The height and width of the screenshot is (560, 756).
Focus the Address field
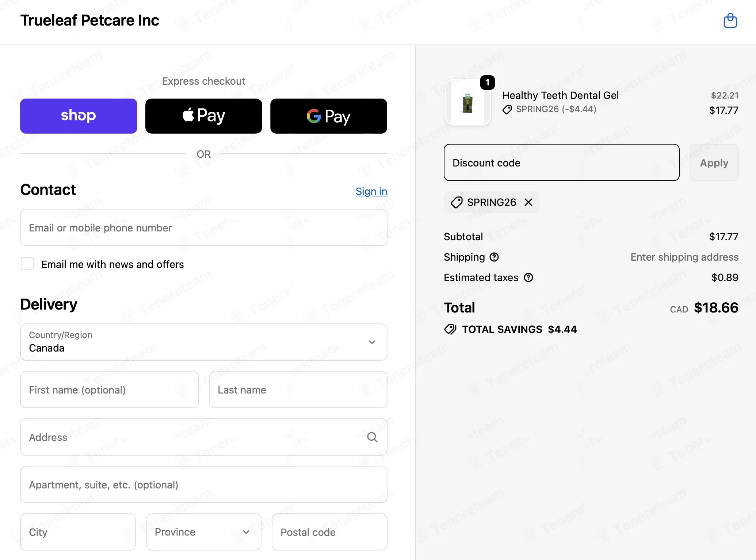[x=204, y=437]
